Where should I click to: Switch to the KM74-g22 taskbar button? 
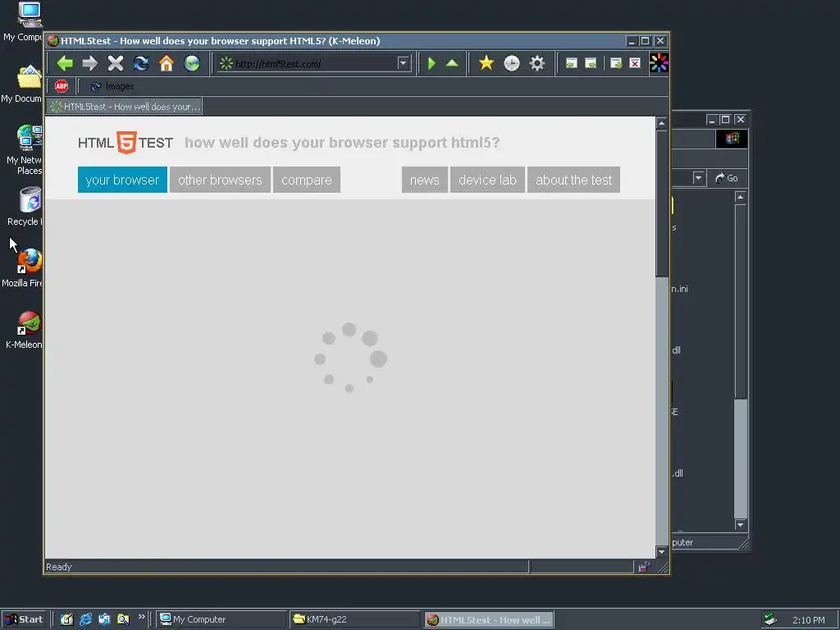click(x=354, y=619)
